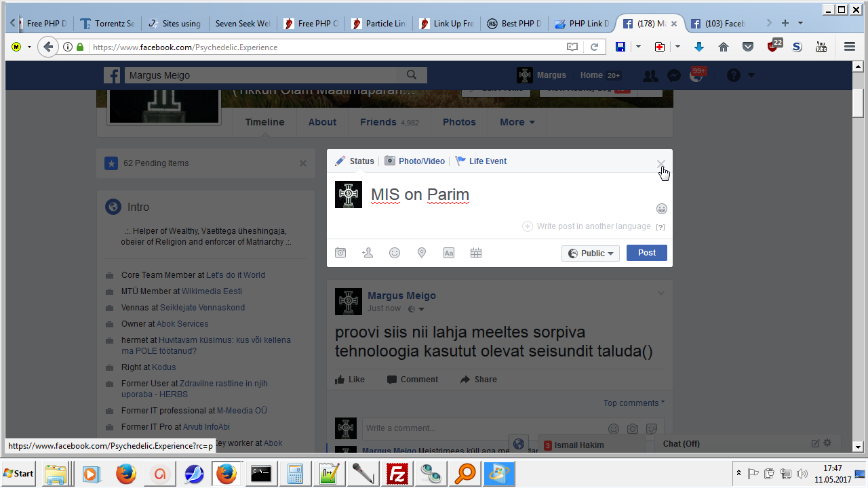Open the Firefox downloads arrow

coord(699,47)
